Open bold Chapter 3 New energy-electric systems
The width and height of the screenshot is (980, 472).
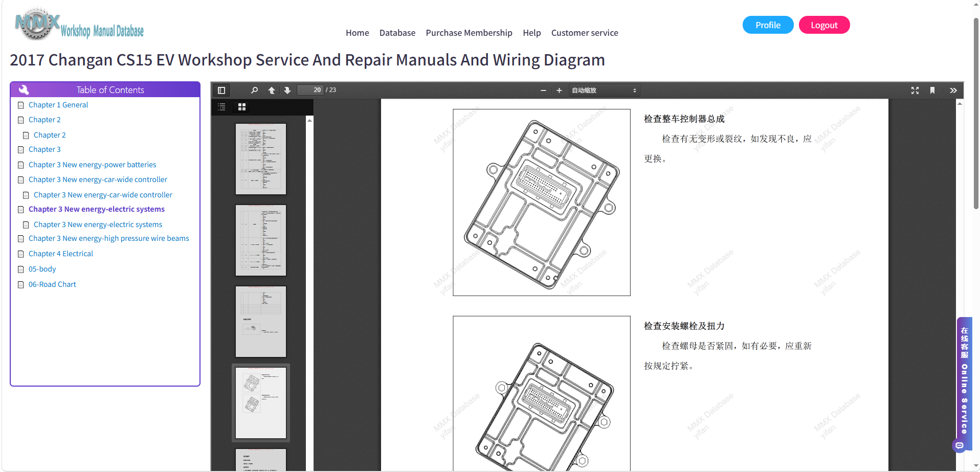(97, 209)
